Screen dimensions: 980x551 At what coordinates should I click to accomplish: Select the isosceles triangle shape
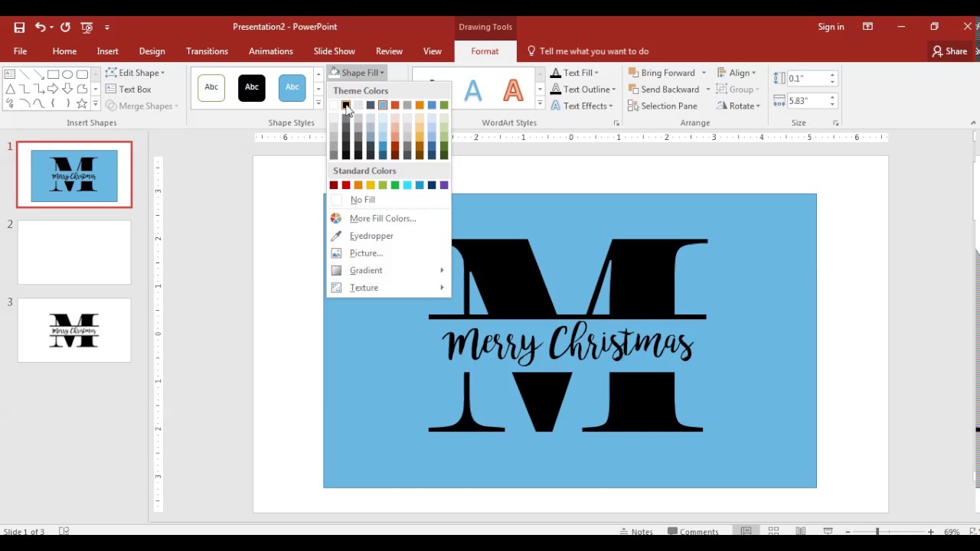point(9,89)
